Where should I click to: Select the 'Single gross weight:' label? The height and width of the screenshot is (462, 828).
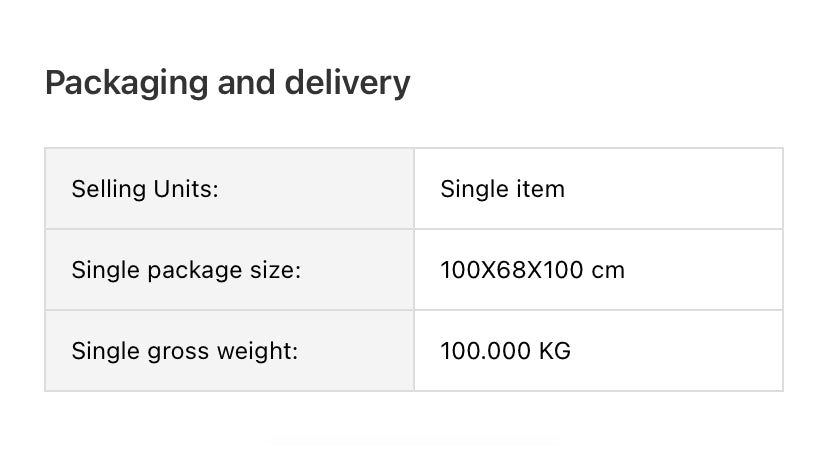[x=185, y=351]
